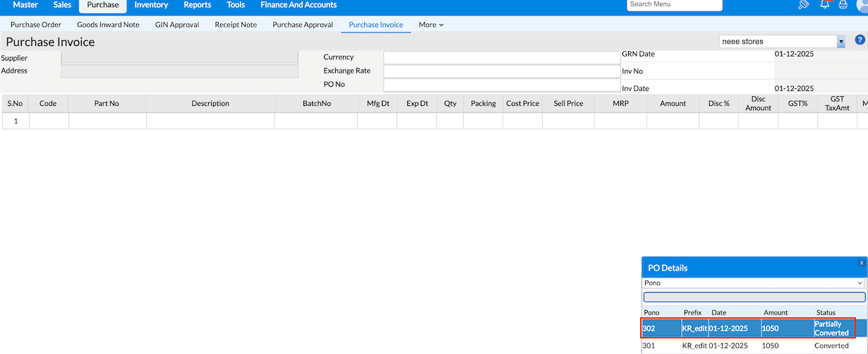The image size is (868, 354).
Task: Click the Supplier input field
Action: (x=180, y=58)
